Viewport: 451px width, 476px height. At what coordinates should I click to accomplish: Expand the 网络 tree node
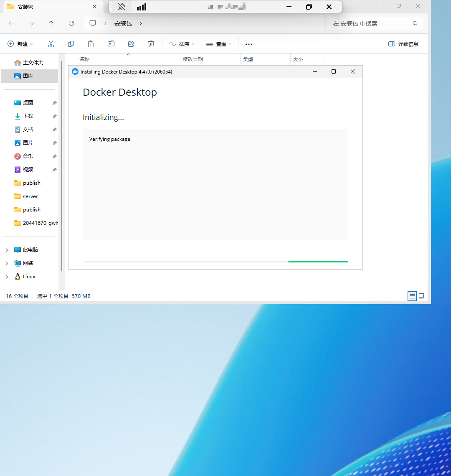[7, 263]
